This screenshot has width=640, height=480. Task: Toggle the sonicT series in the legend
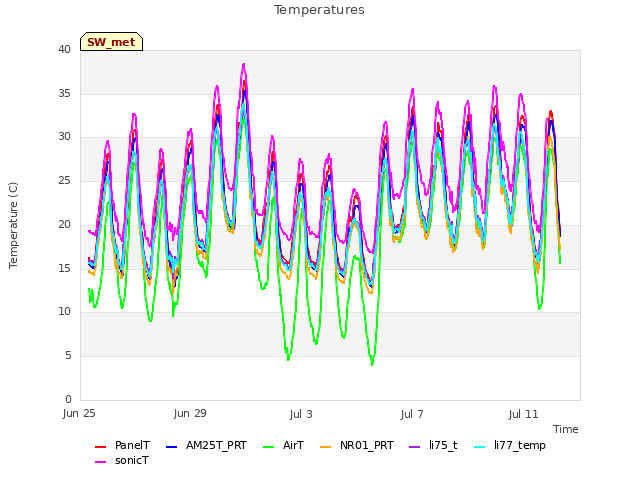122,460
